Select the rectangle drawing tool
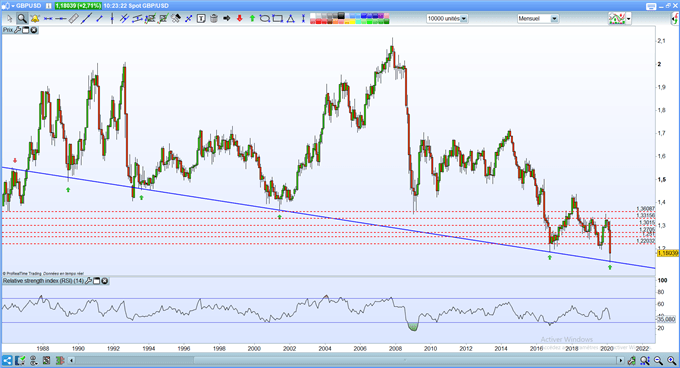680x368 pixels. pyautogui.click(x=278, y=19)
